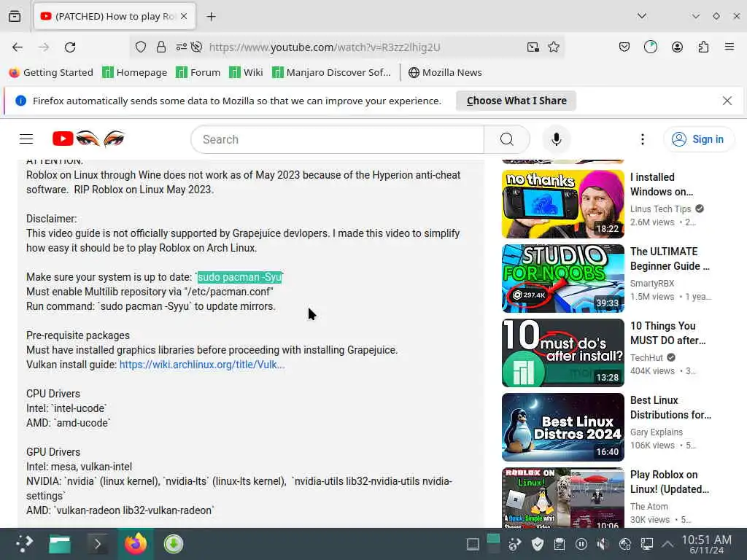
Task: Open the Manjaro application launcher
Action: pyautogui.click(x=24, y=544)
